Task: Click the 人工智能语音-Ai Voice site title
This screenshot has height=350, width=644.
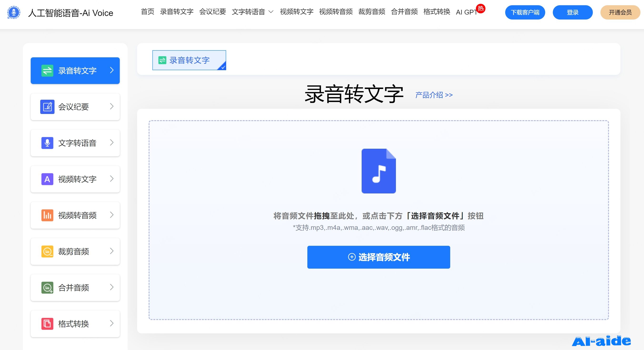Action: (x=70, y=13)
